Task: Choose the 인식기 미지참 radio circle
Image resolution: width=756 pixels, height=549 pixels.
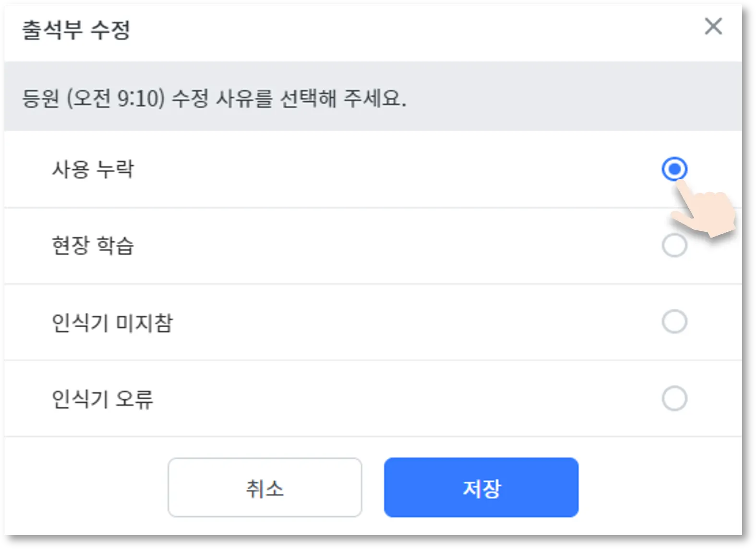Action: pyautogui.click(x=674, y=322)
